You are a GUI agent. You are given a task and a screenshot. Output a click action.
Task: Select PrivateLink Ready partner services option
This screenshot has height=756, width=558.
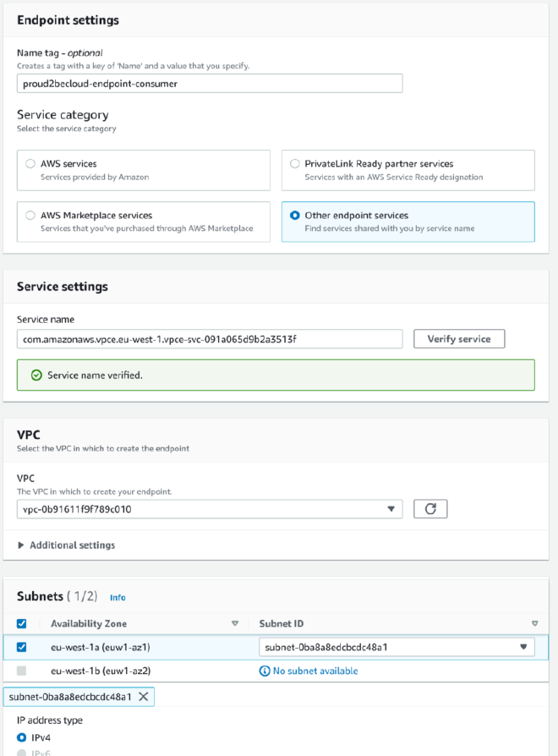(x=295, y=163)
